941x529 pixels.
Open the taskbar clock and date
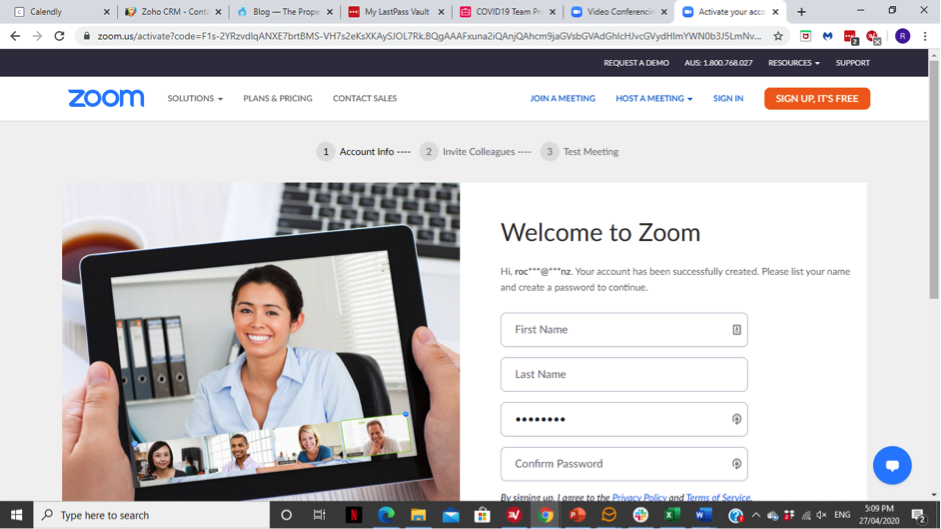879,515
